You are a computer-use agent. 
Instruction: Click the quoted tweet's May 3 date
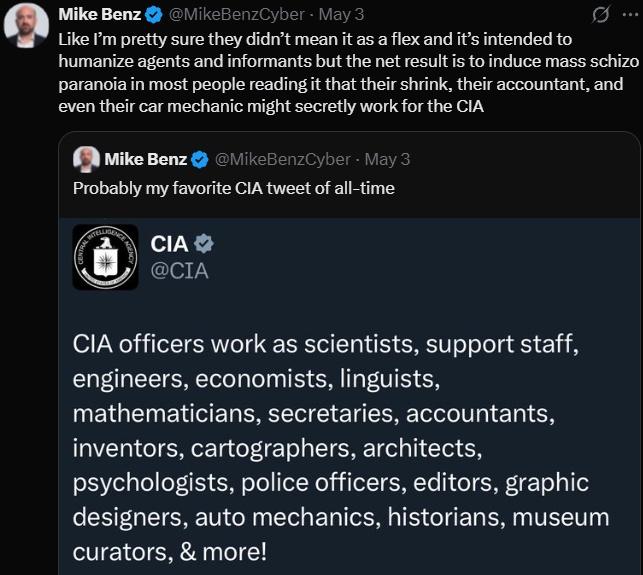click(387, 159)
